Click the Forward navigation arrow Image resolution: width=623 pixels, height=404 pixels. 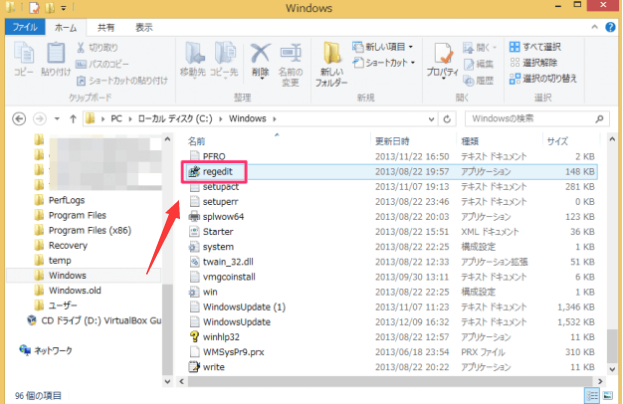39,119
